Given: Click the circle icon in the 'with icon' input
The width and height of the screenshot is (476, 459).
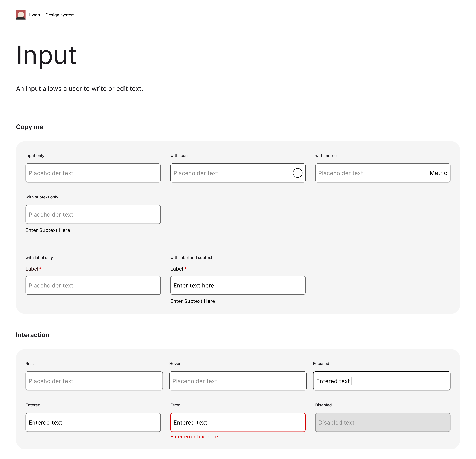Looking at the screenshot, I should coord(297,173).
